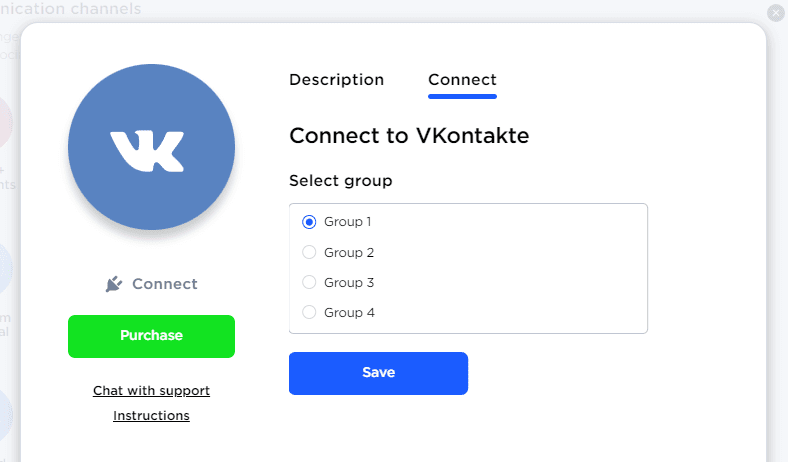
Task: Close the VKontakte dialog with the X
Action: (775, 13)
